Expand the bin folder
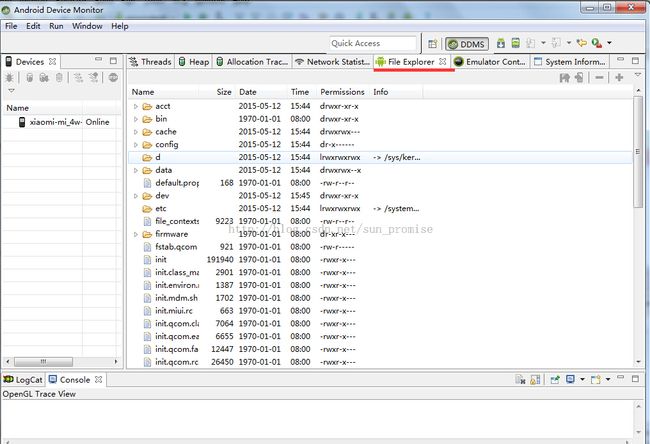 [136, 119]
